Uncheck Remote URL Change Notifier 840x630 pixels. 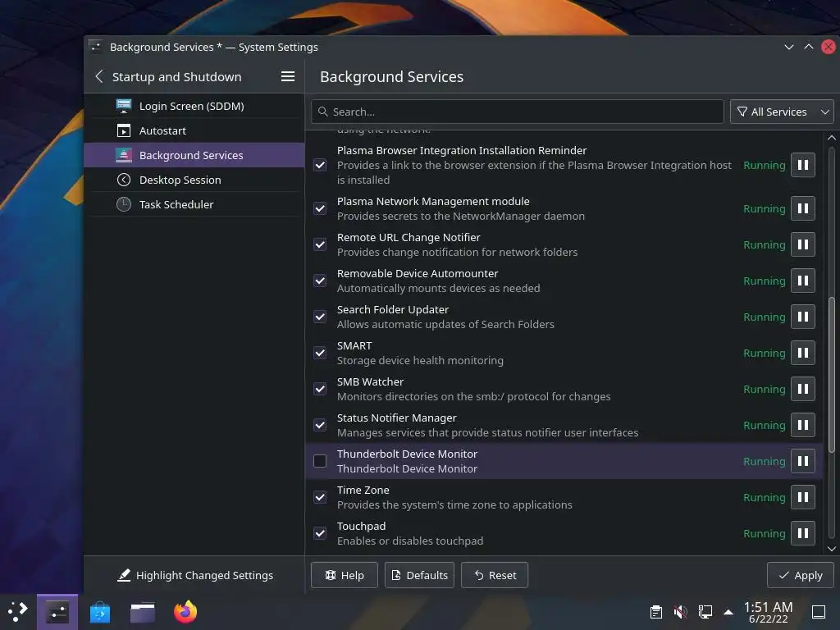point(320,244)
